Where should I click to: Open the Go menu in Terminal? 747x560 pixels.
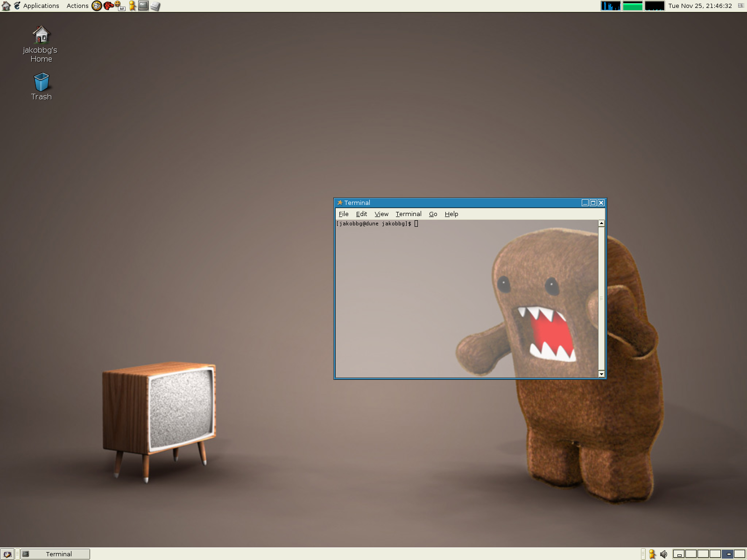pyautogui.click(x=433, y=214)
